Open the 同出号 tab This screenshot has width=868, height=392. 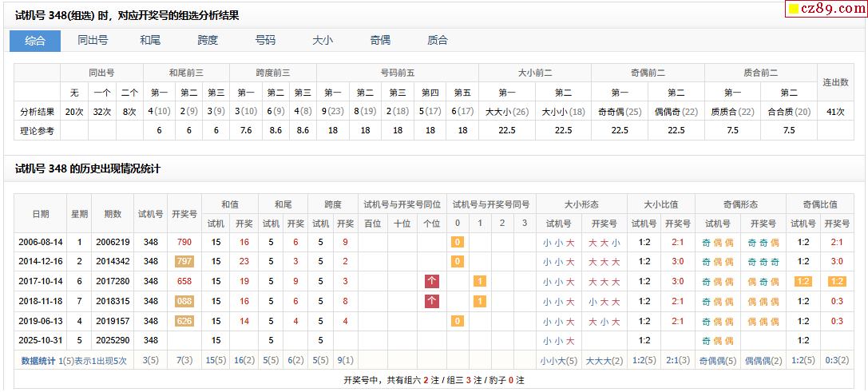93,41
